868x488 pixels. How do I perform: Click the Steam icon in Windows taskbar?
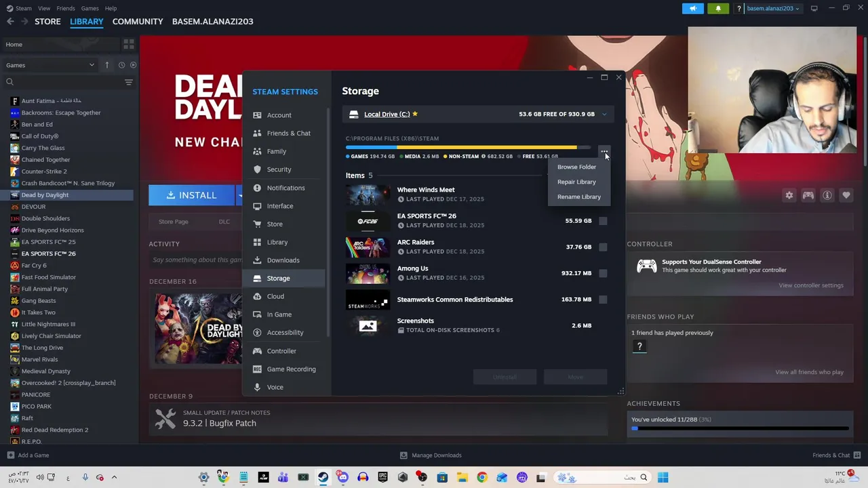[x=323, y=478]
